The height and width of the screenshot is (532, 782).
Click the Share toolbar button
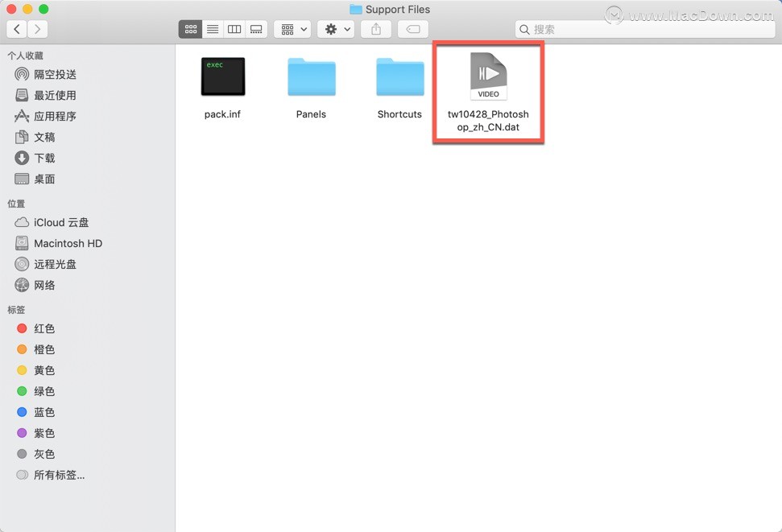click(x=376, y=30)
